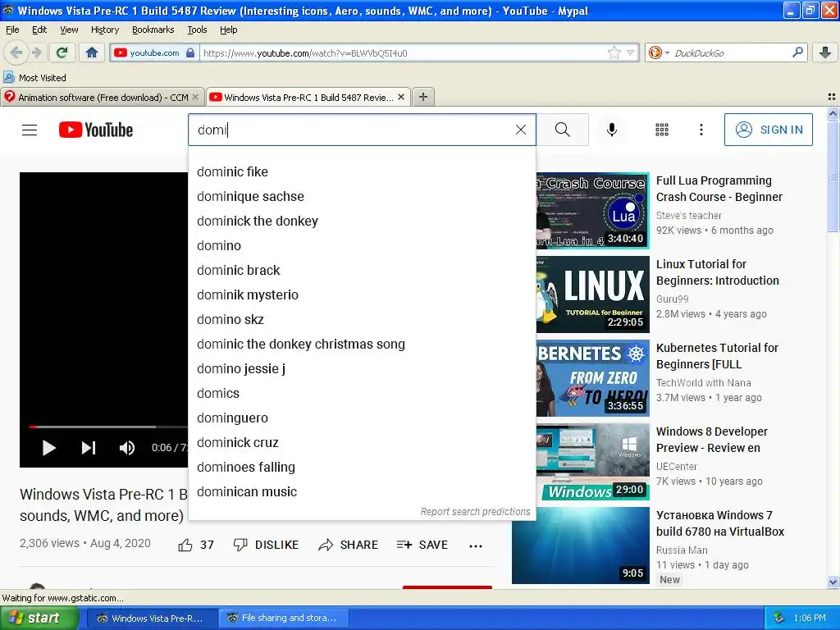Open the Edit menu
This screenshot has width=840, height=630.
[x=39, y=30]
